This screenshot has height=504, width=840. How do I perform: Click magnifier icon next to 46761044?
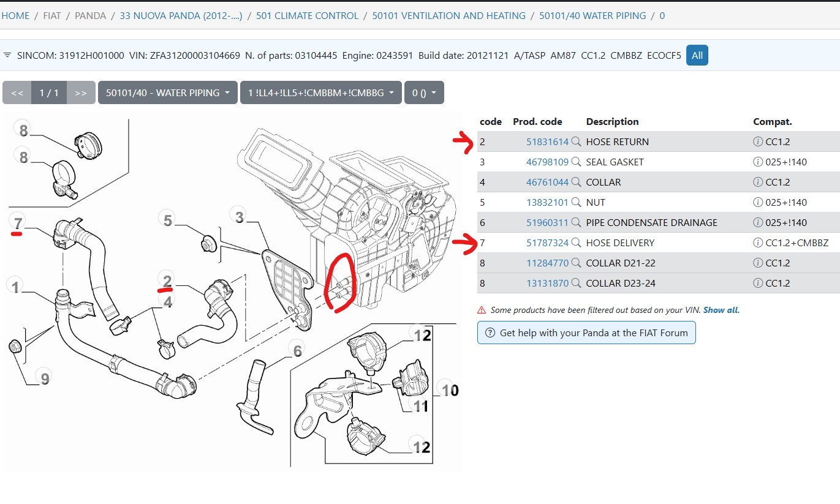576,182
